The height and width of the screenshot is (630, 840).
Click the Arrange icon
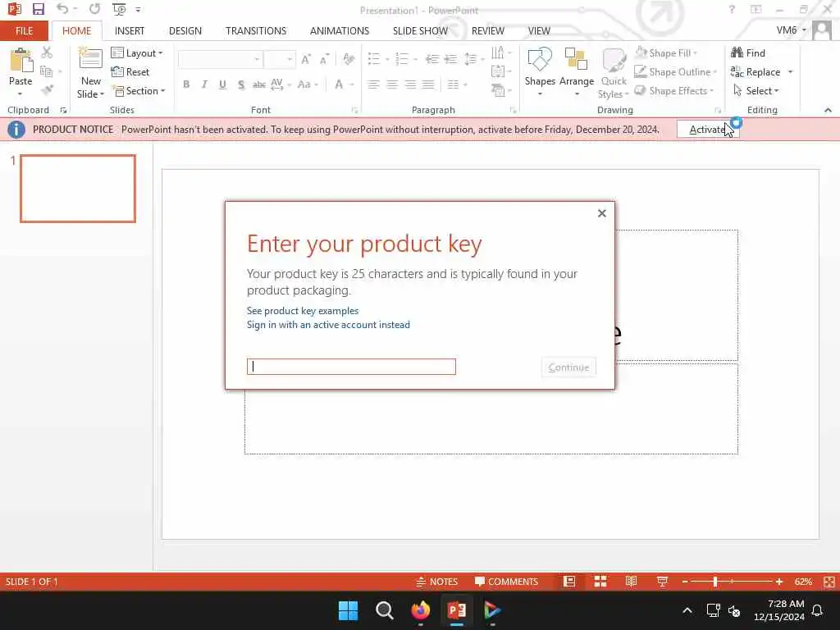[x=576, y=59]
